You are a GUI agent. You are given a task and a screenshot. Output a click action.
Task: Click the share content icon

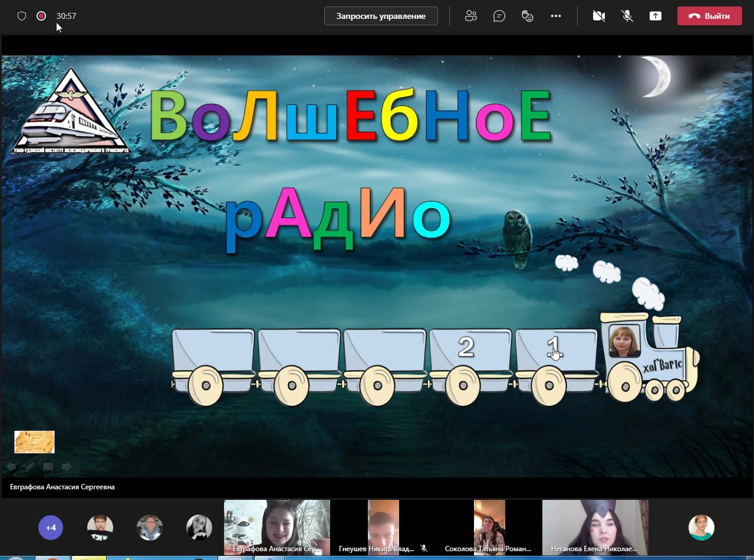[656, 16]
